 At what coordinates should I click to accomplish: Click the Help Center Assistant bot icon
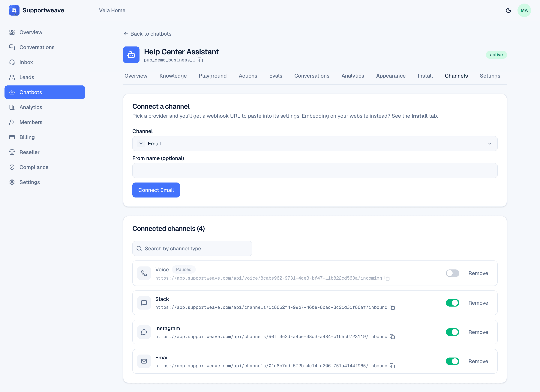[x=131, y=55]
